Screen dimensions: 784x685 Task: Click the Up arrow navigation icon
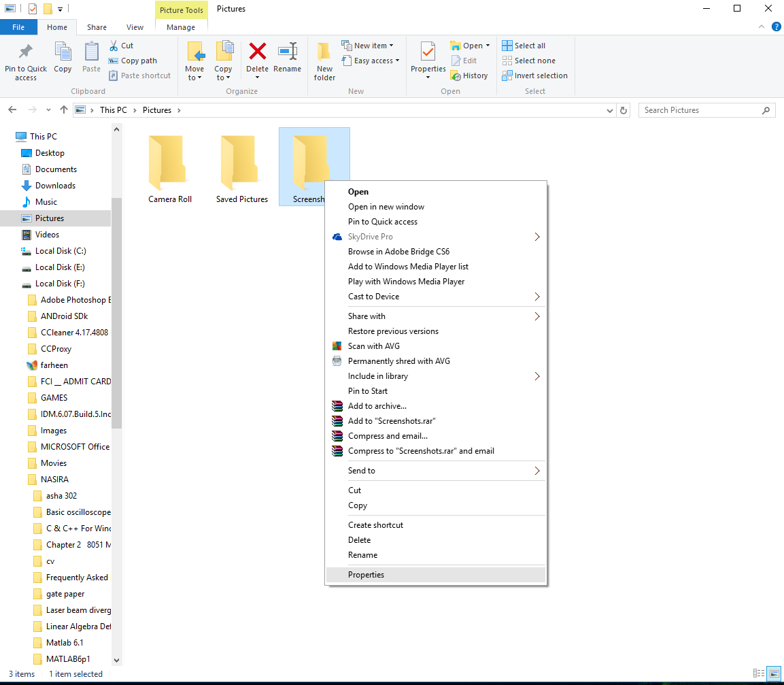(64, 110)
